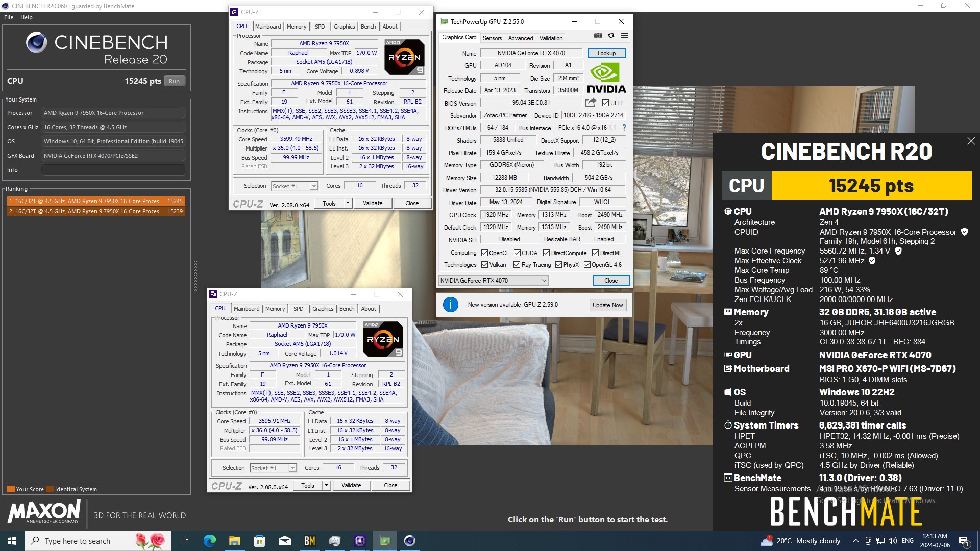This screenshot has width=980, height=551.
Task: Close the BenchMate result overlay with X
Action: coord(971,141)
